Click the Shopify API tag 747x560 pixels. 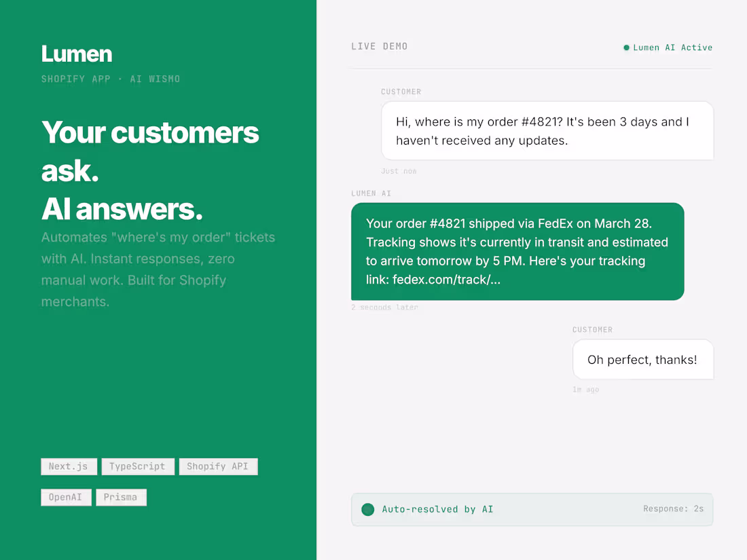(218, 466)
